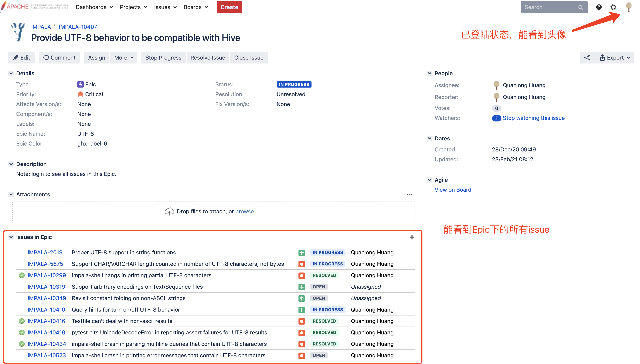The image size is (640, 364).
Task: Open the help question mark icon
Action: point(599,7)
